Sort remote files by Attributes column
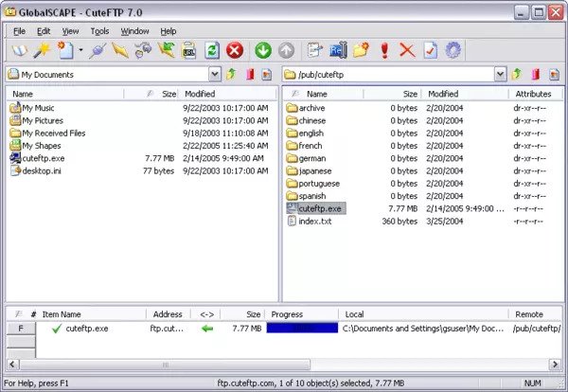The height and width of the screenshot is (392, 568). pyautogui.click(x=536, y=94)
